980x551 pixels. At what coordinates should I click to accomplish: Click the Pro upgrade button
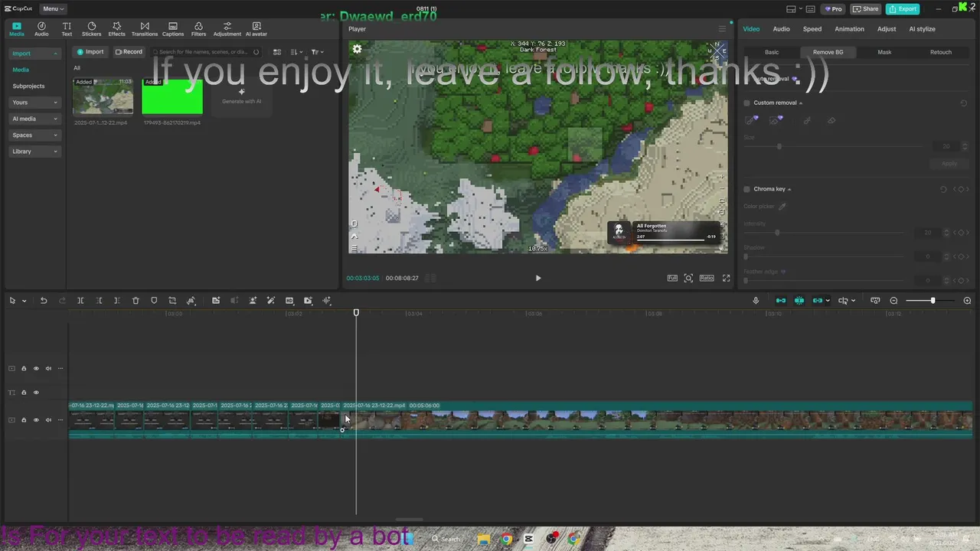click(833, 9)
